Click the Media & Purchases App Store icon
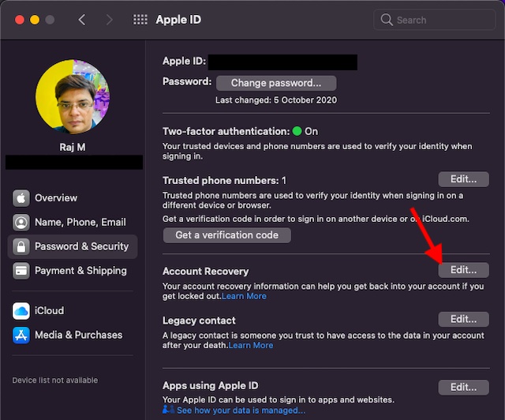505x420 pixels. [x=21, y=335]
